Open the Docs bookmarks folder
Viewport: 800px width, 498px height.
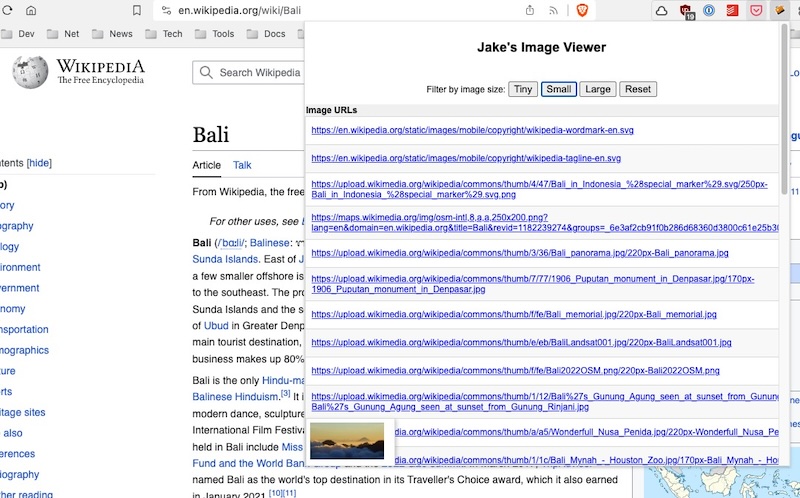coord(266,34)
